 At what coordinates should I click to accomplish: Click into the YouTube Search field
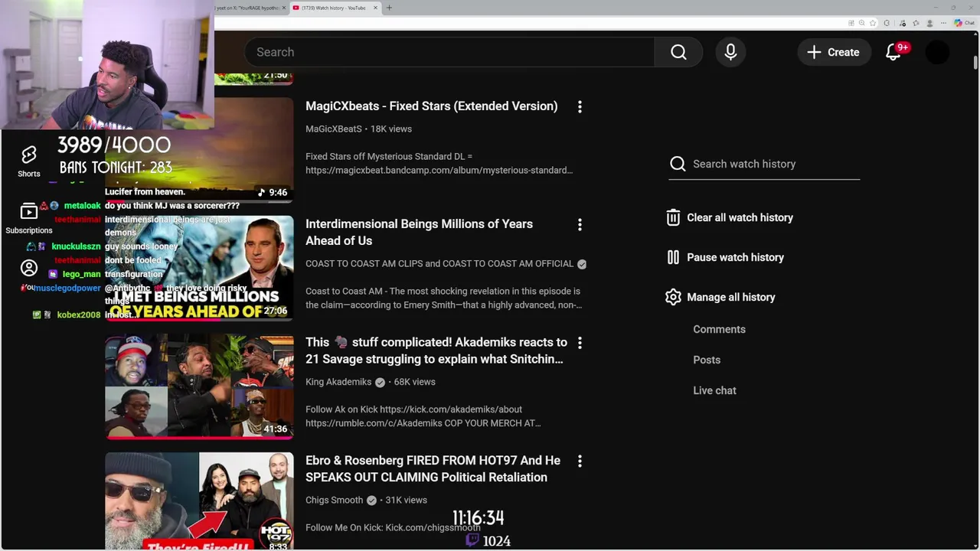(449, 52)
